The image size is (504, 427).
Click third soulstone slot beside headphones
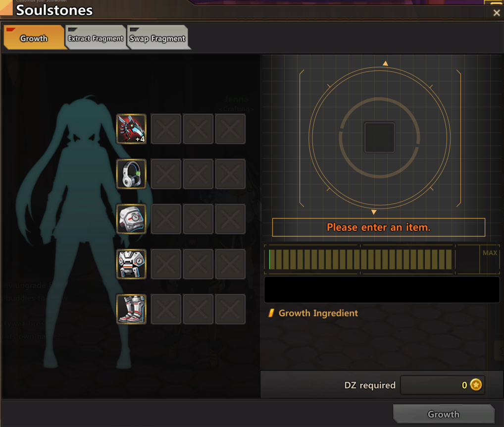click(x=230, y=174)
